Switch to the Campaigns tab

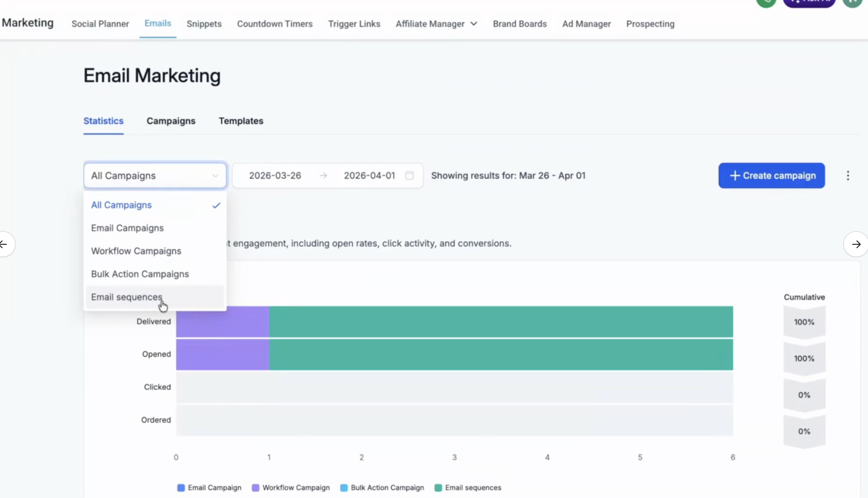tap(171, 121)
